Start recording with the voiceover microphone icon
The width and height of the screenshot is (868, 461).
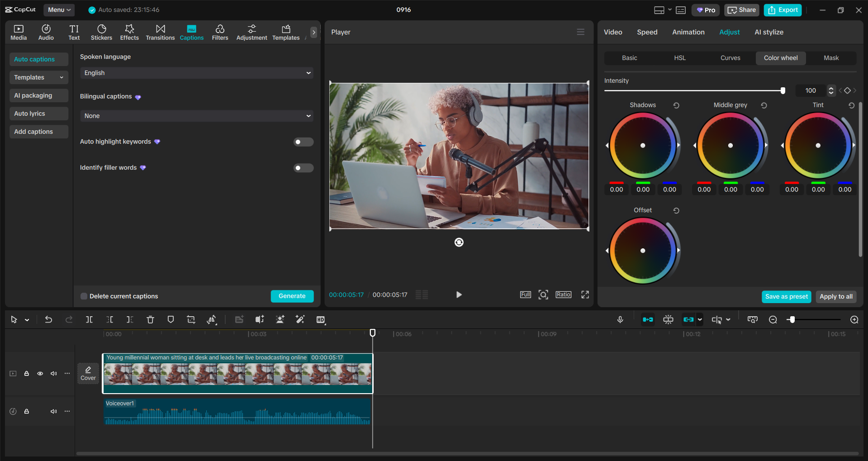click(x=620, y=319)
